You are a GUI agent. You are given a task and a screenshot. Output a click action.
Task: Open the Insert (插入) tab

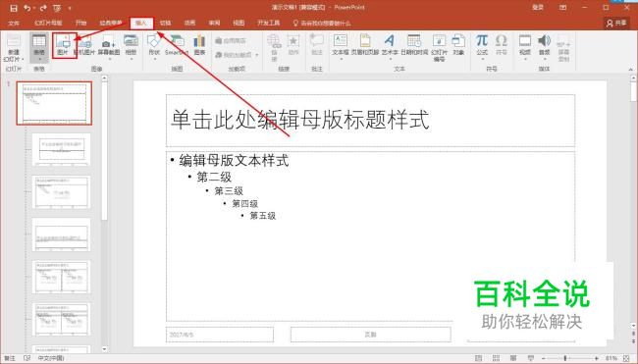[141, 24]
